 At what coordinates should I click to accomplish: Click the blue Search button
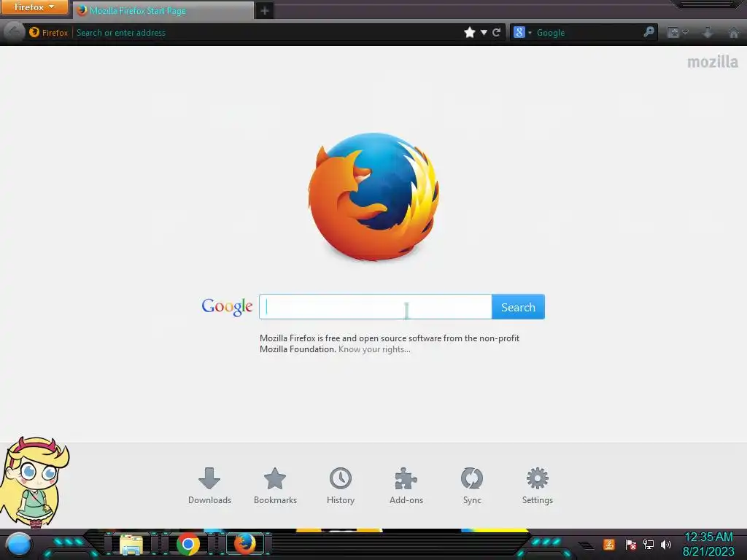(x=519, y=307)
